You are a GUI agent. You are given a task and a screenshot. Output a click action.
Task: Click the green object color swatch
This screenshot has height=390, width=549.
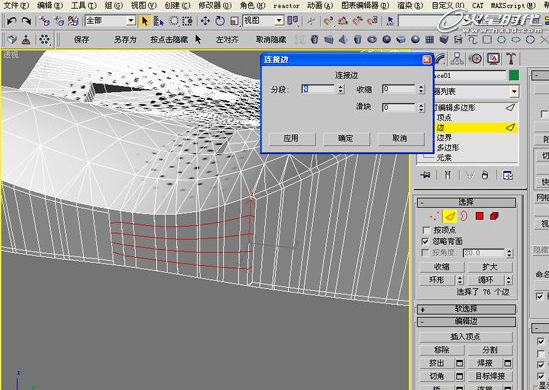514,75
